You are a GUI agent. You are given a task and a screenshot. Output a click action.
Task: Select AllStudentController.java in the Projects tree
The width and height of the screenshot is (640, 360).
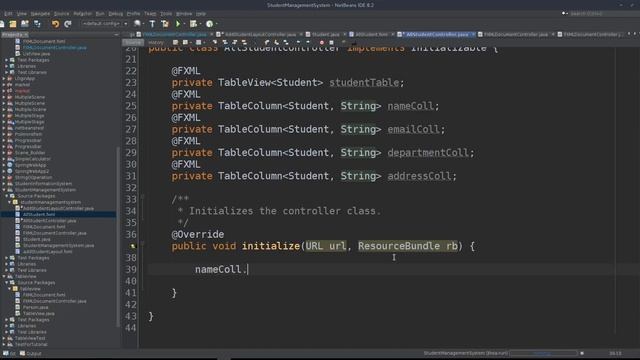coord(49,220)
